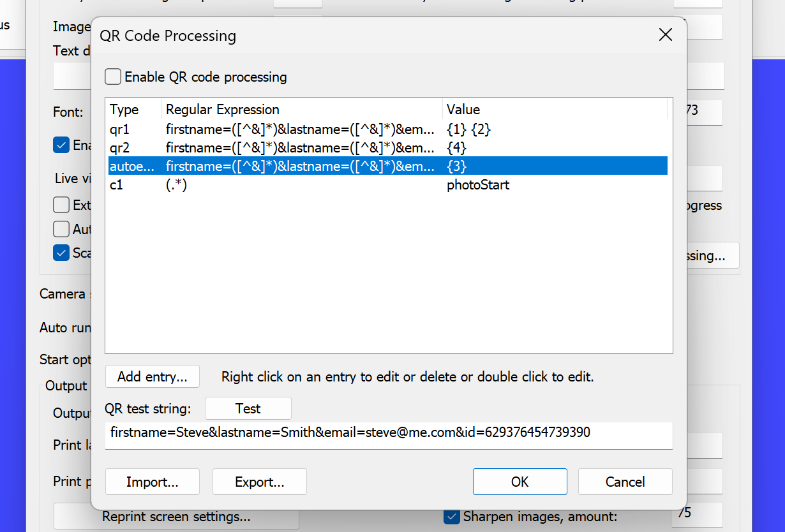Select the qr2 entry row

point(120,148)
